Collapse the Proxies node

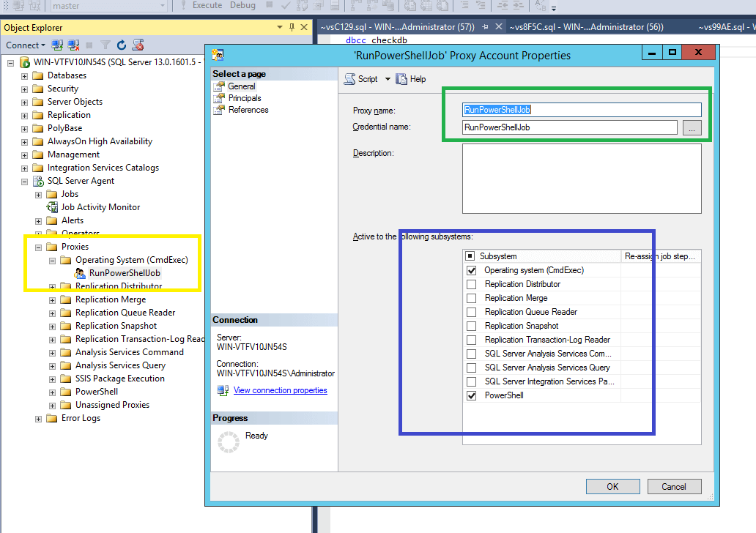point(39,247)
